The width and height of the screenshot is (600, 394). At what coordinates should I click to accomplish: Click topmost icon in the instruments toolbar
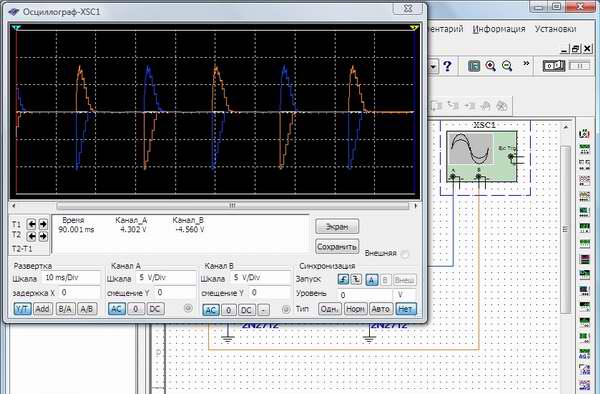[x=585, y=134]
